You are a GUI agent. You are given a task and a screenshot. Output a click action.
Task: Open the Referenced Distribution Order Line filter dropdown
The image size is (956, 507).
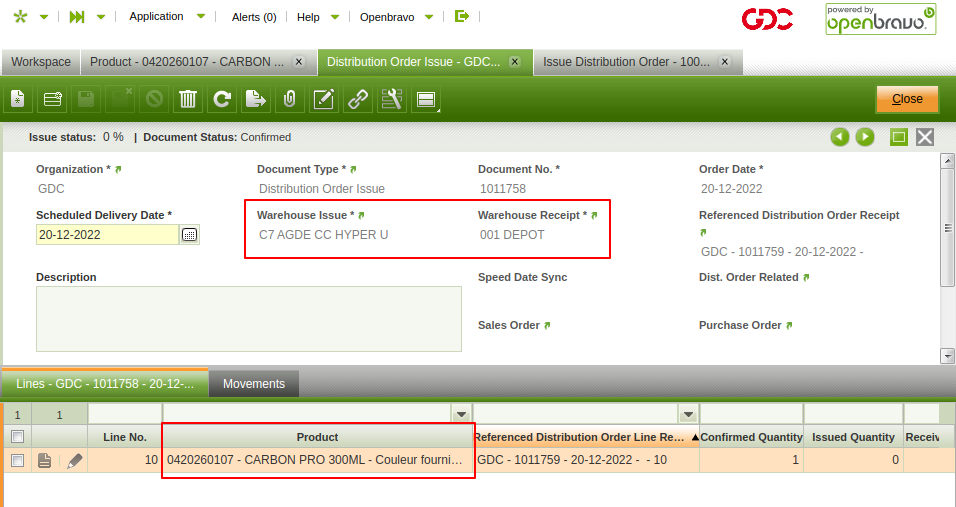[688, 414]
